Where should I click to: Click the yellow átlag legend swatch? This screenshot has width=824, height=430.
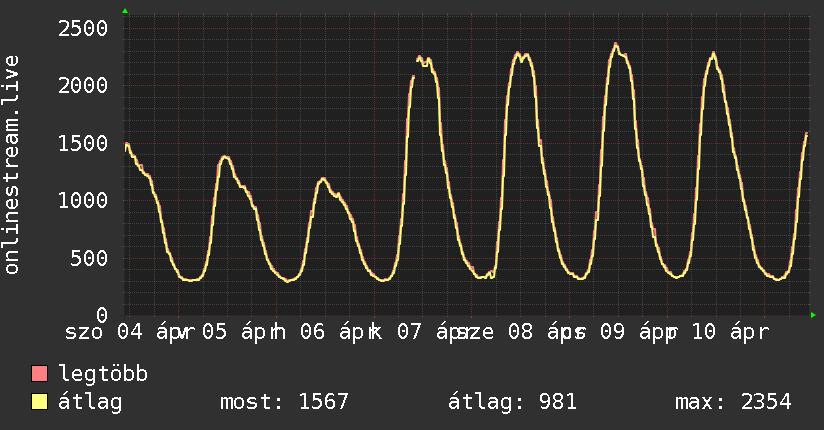point(39,402)
